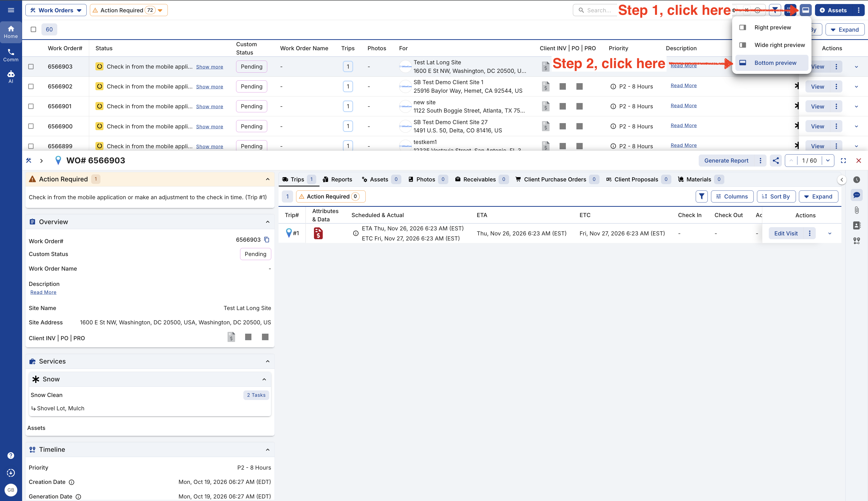Image resolution: width=868 pixels, height=501 pixels.
Task: Toggle the select-all checkbox next to 60
Action: pos(33,29)
